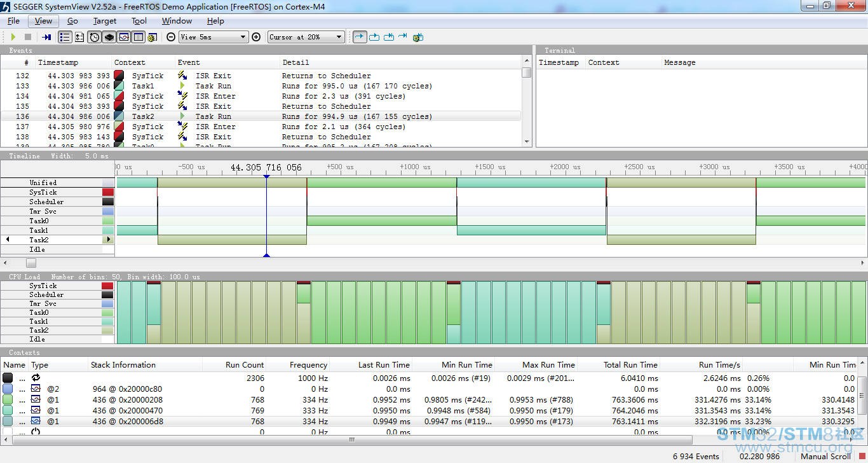Click the "6 934 Events" status bar text
868x463 pixels.
(696, 456)
